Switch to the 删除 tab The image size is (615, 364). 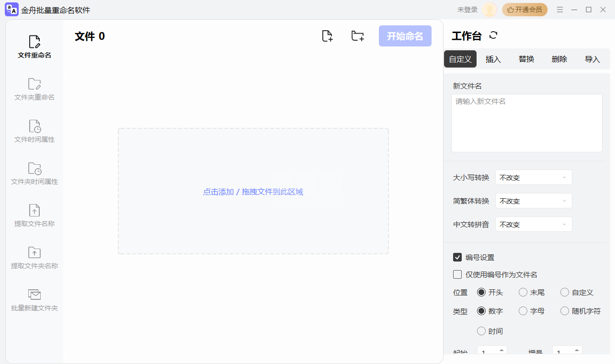pyautogui.click(x=559, y=59)
